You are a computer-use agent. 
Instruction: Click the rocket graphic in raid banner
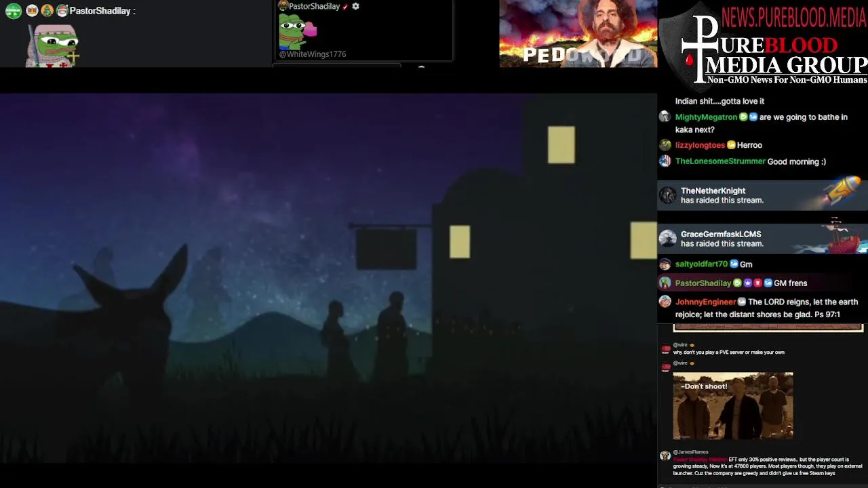pyautogui.click(x=844, y=190)
